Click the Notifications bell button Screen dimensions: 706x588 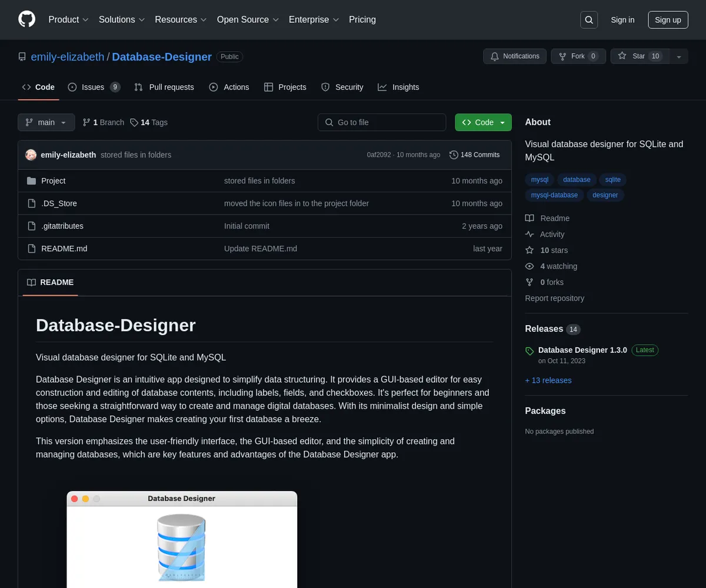(515, 56)
